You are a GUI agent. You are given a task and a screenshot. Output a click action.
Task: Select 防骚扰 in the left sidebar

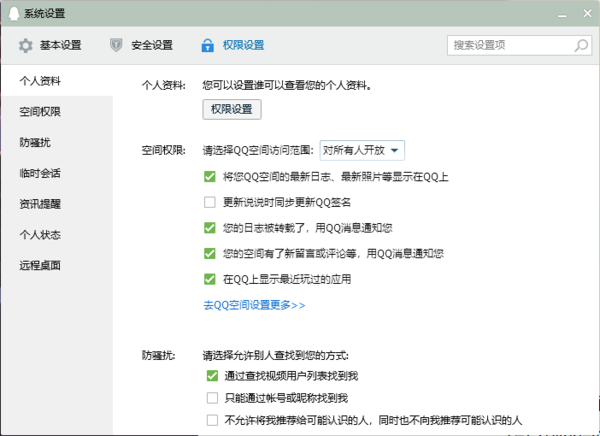34,141
